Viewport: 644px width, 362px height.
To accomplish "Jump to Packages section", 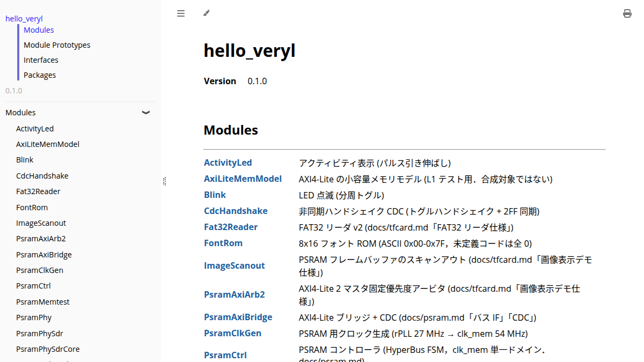I will (40, 75).
